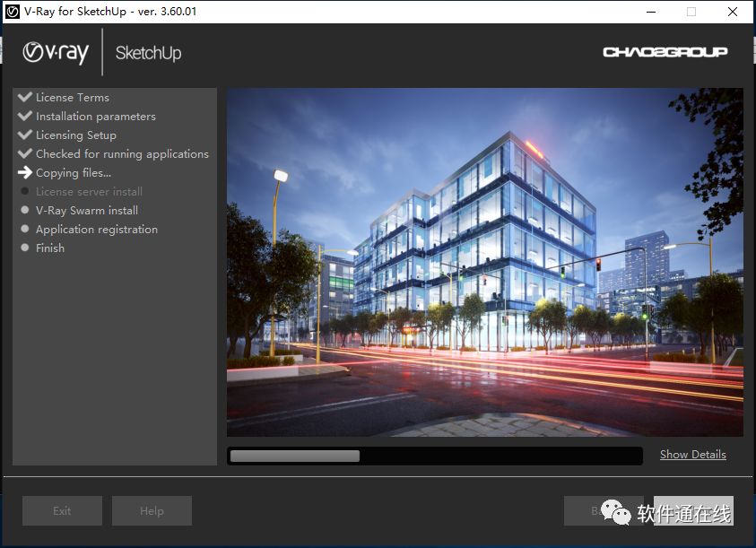Click the checkmark beside Licensing Setup
This screenshot has height=548, width=756.
25,135
